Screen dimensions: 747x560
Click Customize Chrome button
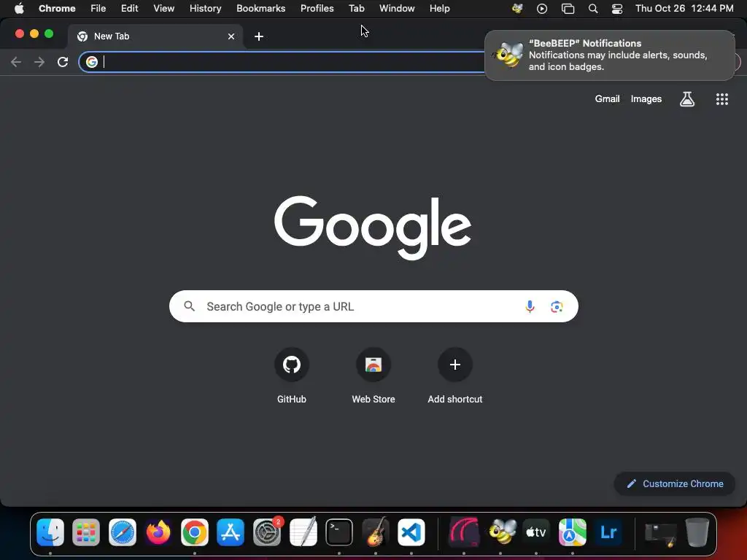click(x=675, y=484)
